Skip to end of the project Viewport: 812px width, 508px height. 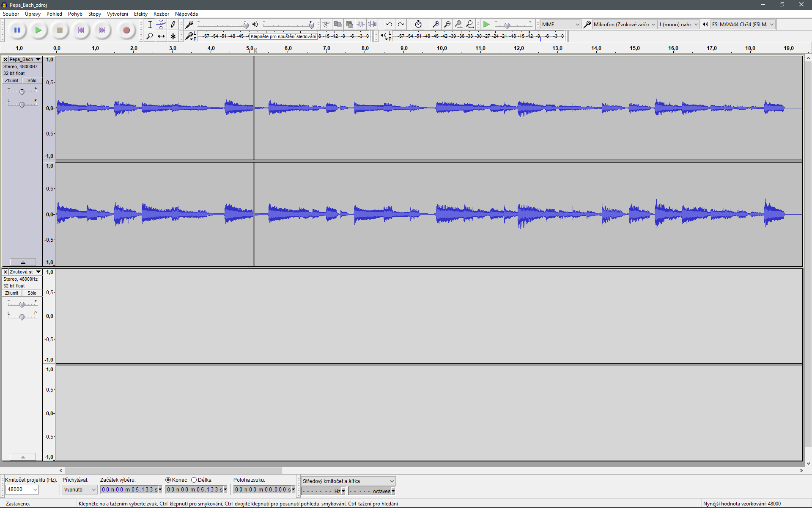(x=102, y=30)
